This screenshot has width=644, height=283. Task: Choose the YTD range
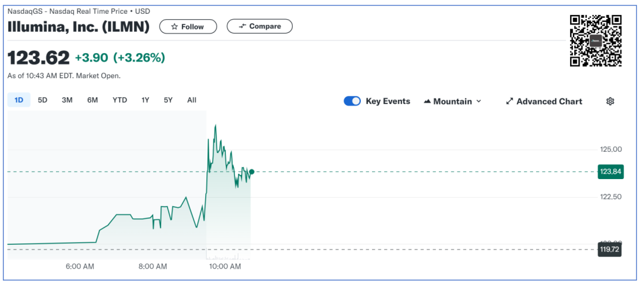[120, 100]
